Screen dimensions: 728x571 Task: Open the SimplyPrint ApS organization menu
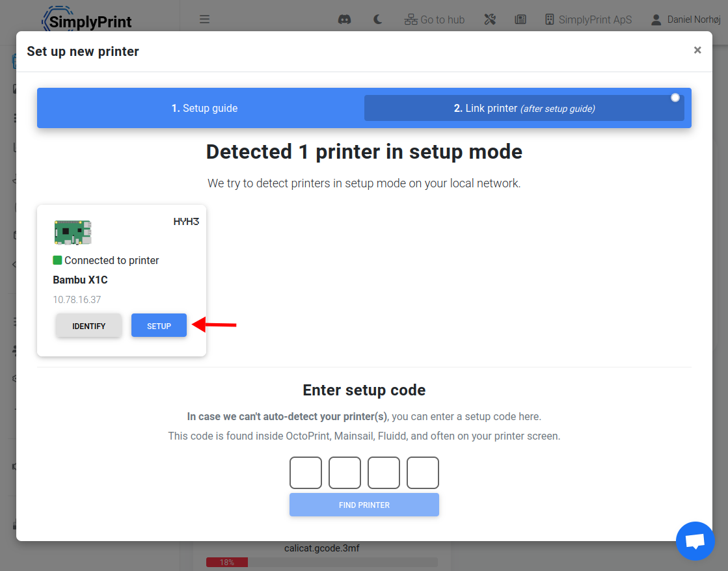pyautogui.click(x=588, y=20)
